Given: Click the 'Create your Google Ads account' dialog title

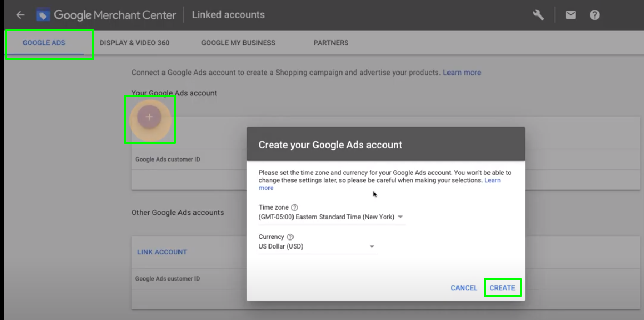Looking at the screenshot, I should pos(330,145).
